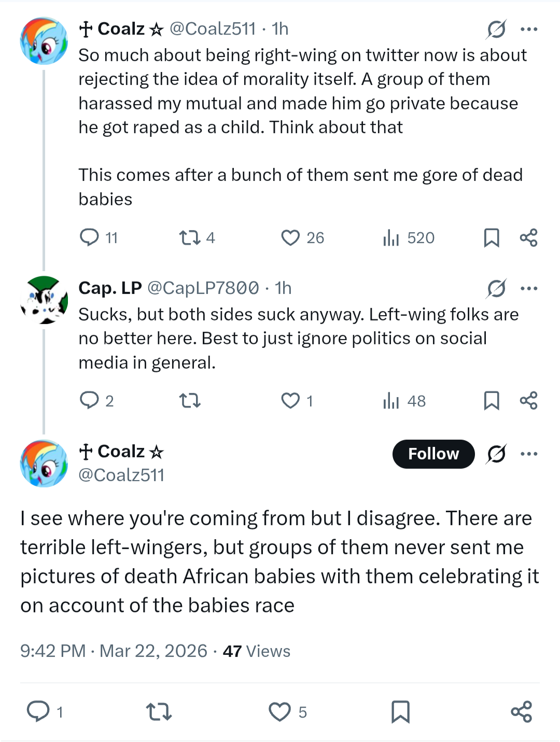Image resolution: width=560 pixels, height=742 pixels.
Task: Open more options on main tweet
Action: tap(529, 454)
